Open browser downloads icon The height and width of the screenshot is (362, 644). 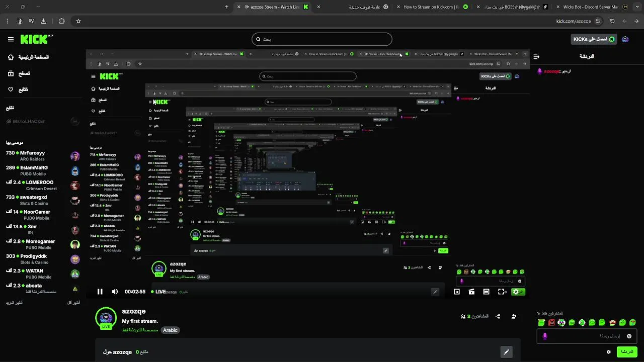(x=43, y=21)
